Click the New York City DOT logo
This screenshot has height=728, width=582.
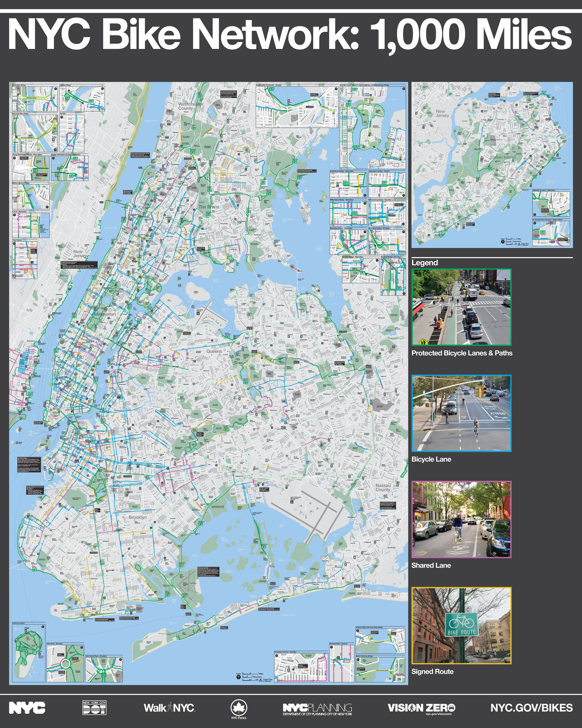pos(95,707)
